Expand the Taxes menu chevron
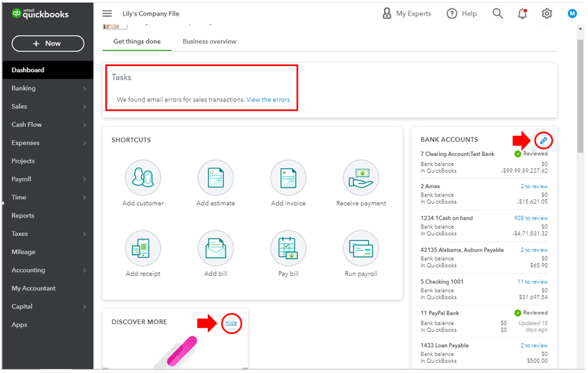588x373 pixels. point(85,234)
